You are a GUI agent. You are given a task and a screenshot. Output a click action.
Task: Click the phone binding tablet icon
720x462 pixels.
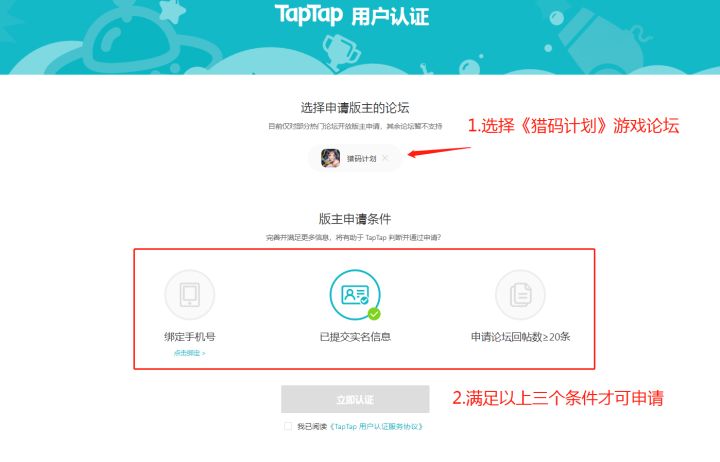pos(190,294)
